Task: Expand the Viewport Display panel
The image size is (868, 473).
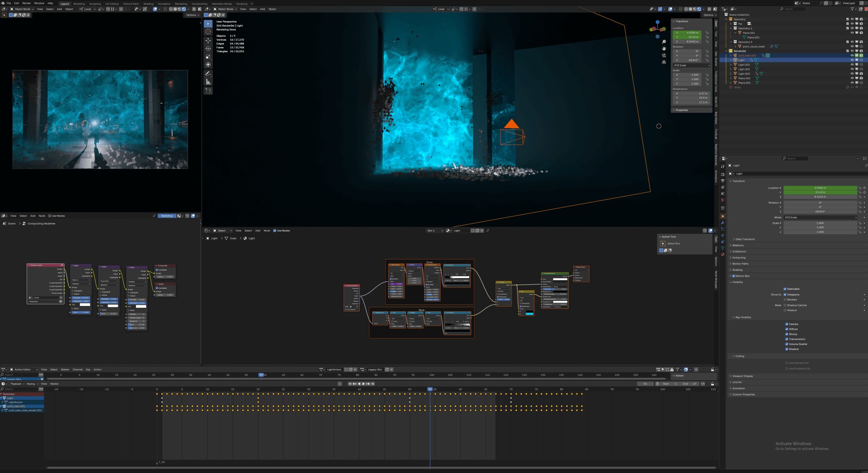Action: point(742,376)
